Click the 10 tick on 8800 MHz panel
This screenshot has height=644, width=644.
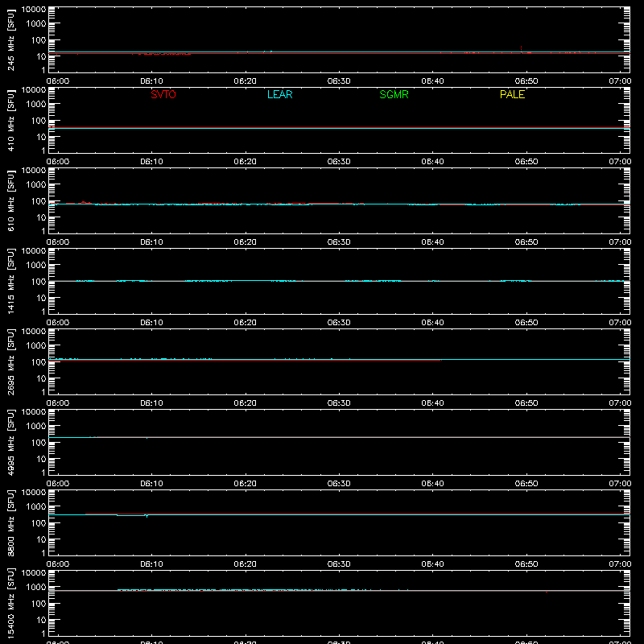[x=41, y=539]
